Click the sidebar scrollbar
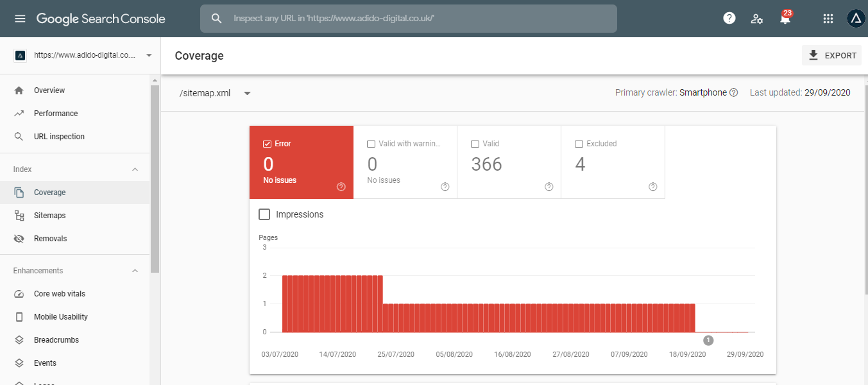This screenshot has width=868, height=385. click(x=155, y=178)
